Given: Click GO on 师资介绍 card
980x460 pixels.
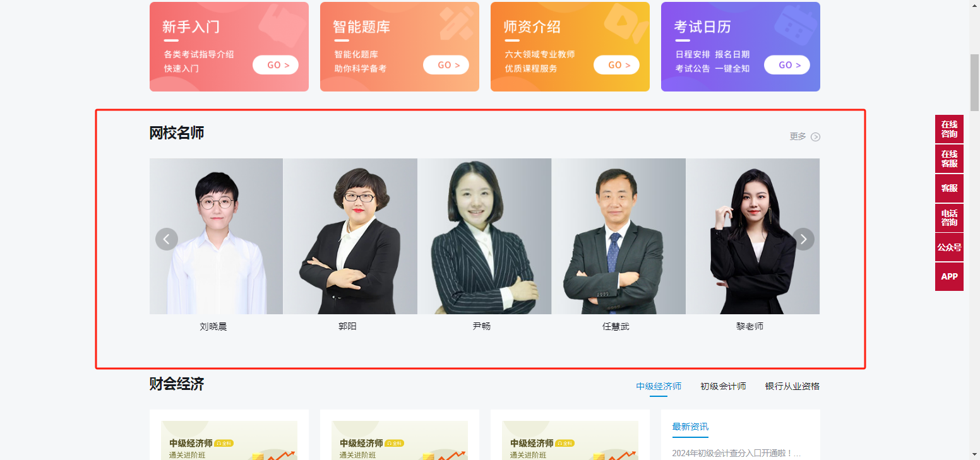Looking at the screenshot, I should tap(616, 65).
